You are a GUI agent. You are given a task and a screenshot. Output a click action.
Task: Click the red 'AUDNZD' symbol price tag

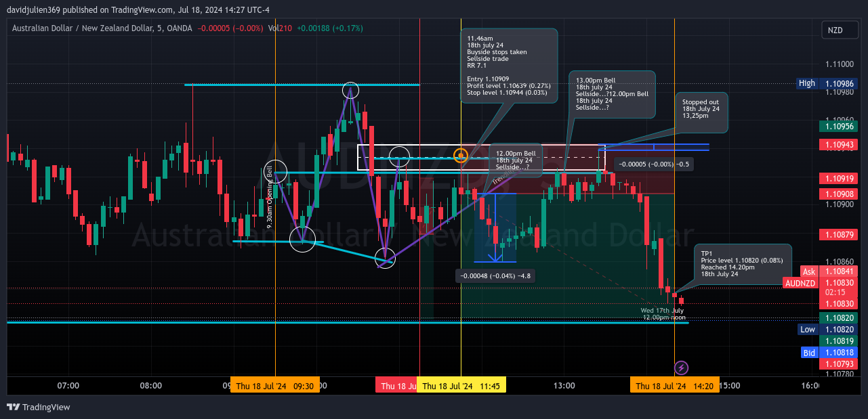pos(800,283)
